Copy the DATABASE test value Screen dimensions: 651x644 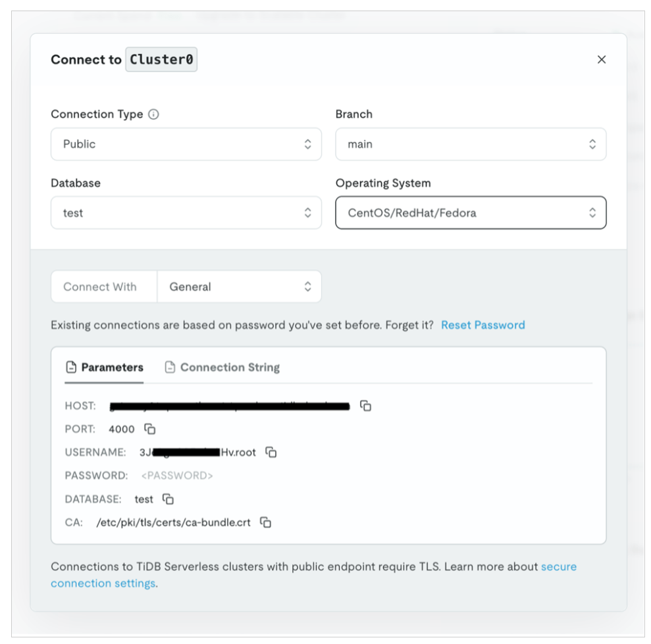click(168, 499)
